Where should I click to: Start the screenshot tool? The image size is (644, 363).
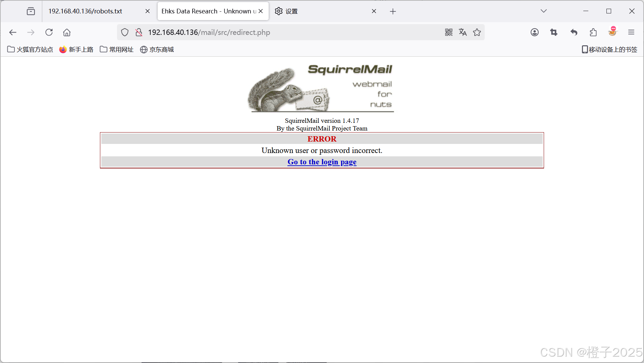tap(554, 32)
